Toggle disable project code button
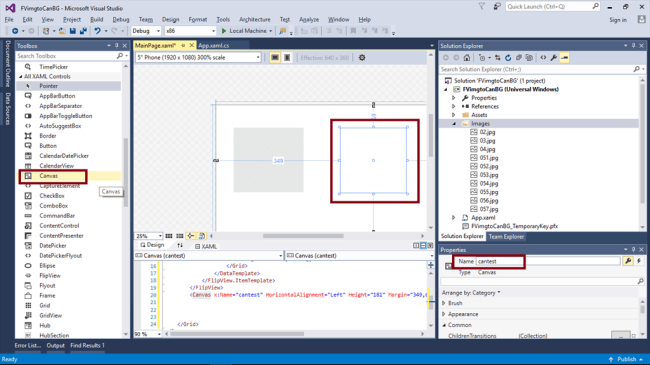Viewport: 650px width, 365px height. (x=202, y=236)
